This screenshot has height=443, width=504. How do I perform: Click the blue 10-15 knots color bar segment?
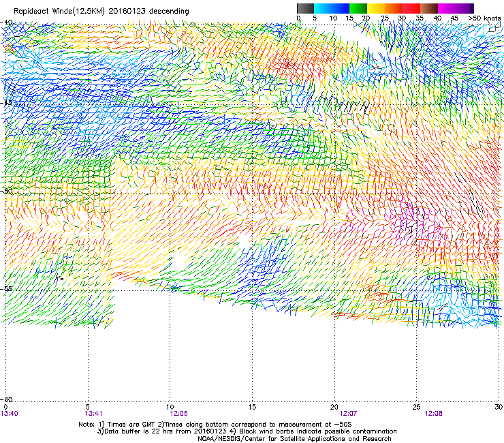[341, 8]
